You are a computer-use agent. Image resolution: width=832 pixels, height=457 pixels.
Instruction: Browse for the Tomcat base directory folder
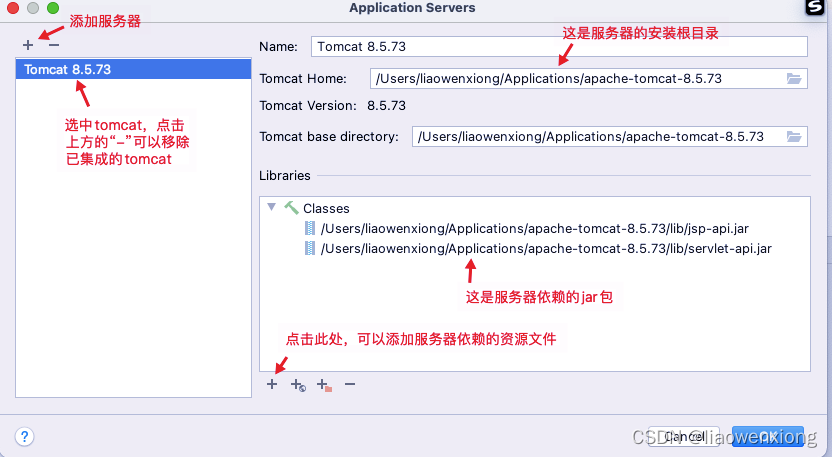point(794,136)
